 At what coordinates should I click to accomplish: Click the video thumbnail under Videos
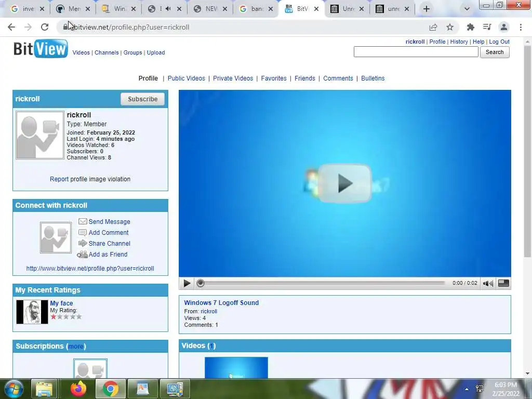236,367
